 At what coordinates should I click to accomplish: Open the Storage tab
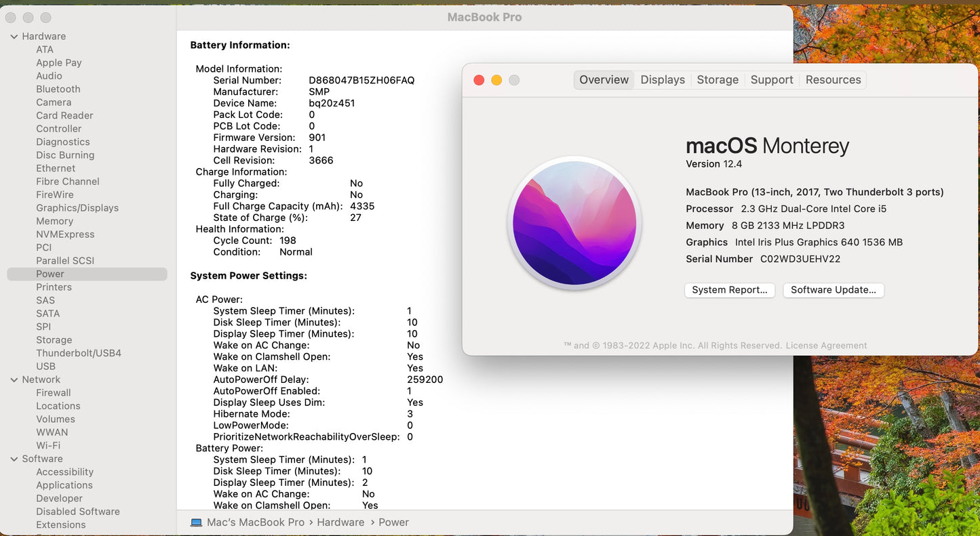[x=717, y=80]
